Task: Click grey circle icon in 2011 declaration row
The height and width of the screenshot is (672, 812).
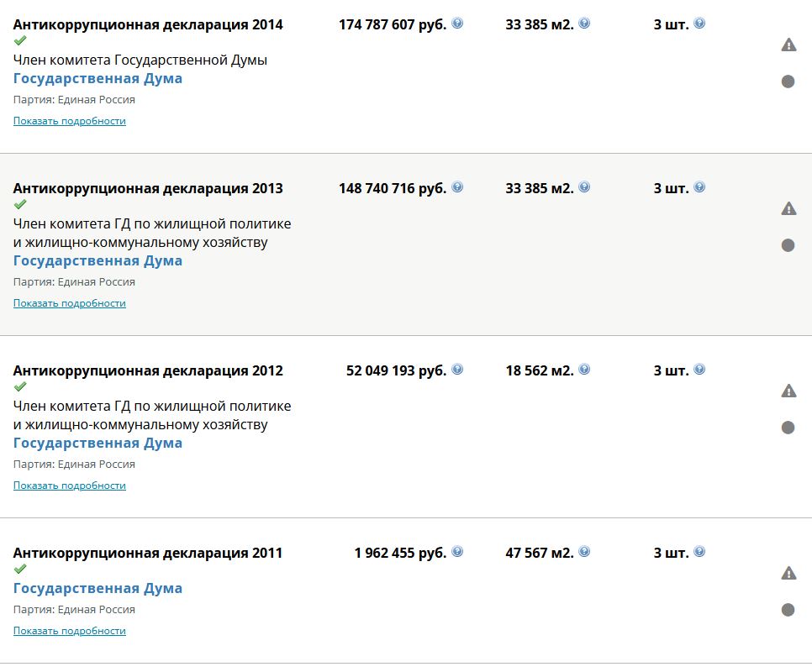Action: coord(788,610)
